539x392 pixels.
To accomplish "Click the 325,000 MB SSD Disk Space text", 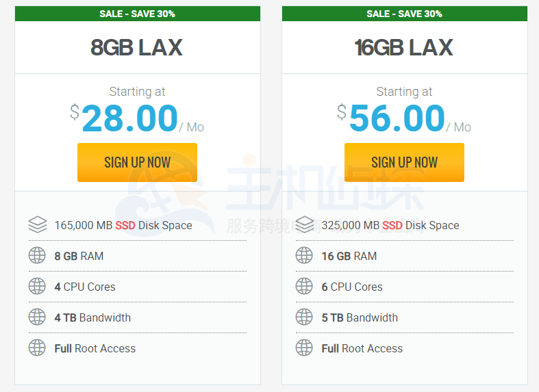I will click(x=390, y=225).
